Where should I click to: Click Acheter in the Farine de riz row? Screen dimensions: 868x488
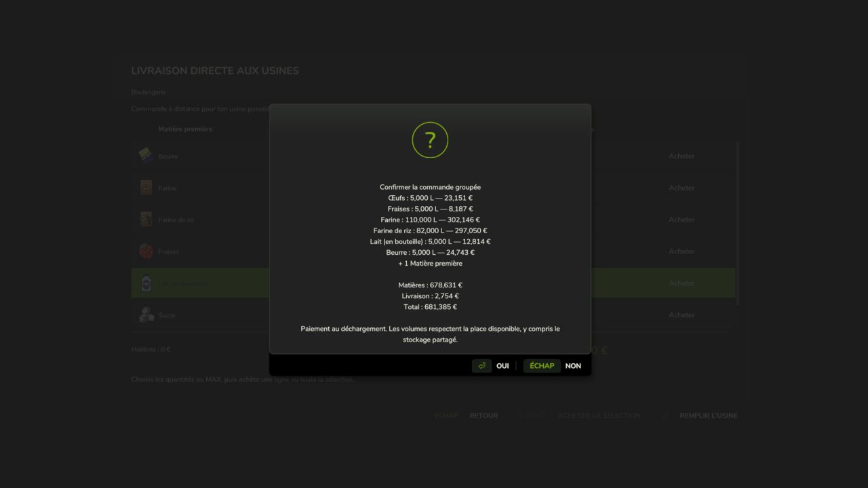(x=682, y=220)
